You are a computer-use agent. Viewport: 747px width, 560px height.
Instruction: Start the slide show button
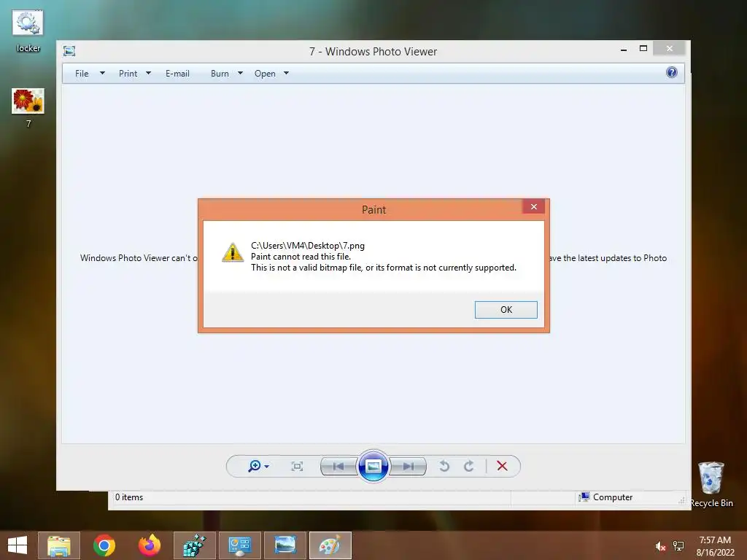pyautogui.click(x=373, y=466)
